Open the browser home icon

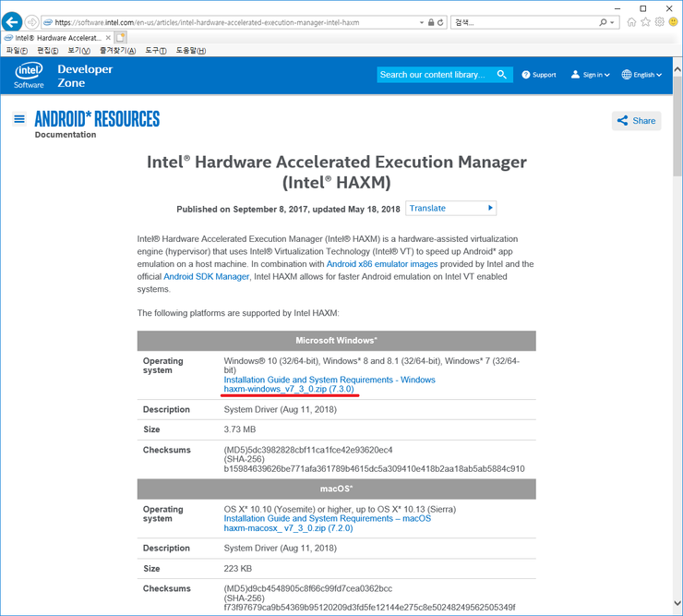(630, 21)
